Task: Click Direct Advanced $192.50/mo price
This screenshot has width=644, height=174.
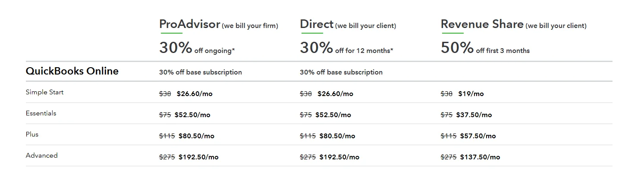Action: pos(339,157)
